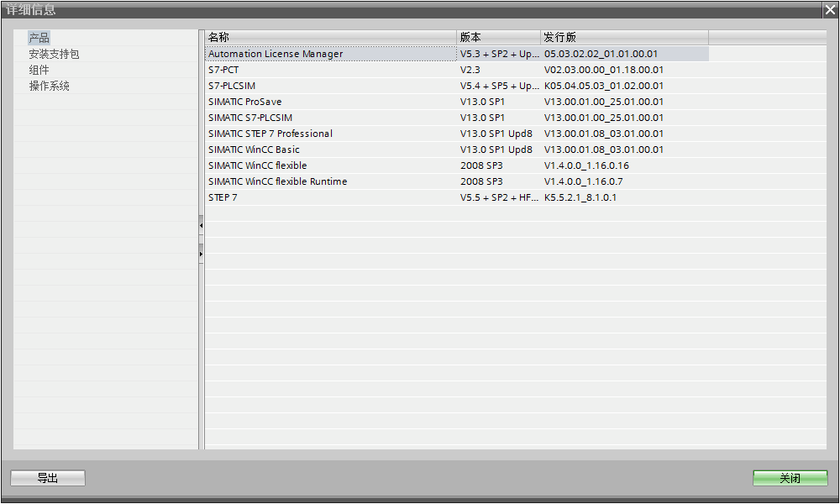Select 操作系统 in the left list
This screenshot has height=504, width=840.
[x=50, y=86]
